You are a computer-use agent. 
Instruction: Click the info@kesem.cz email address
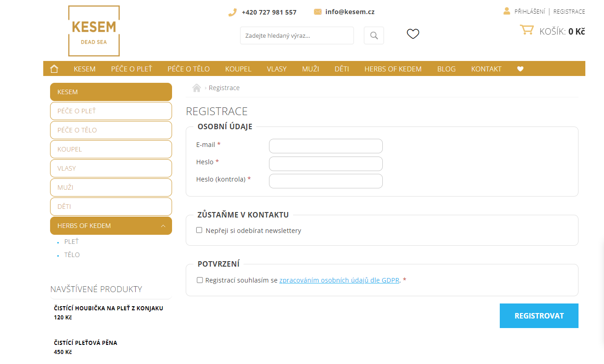pyautogui.click(x=350, y=12)
